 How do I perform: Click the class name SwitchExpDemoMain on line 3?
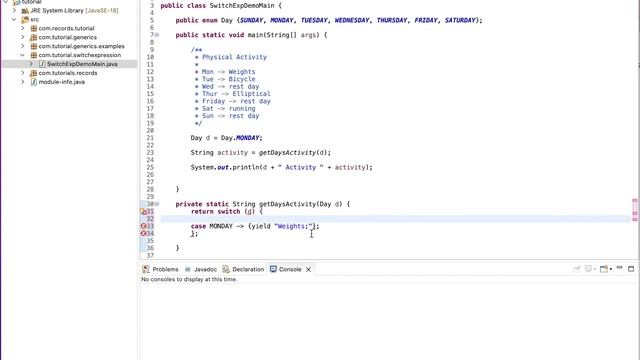pyautogui.click(x=242, y=6)
